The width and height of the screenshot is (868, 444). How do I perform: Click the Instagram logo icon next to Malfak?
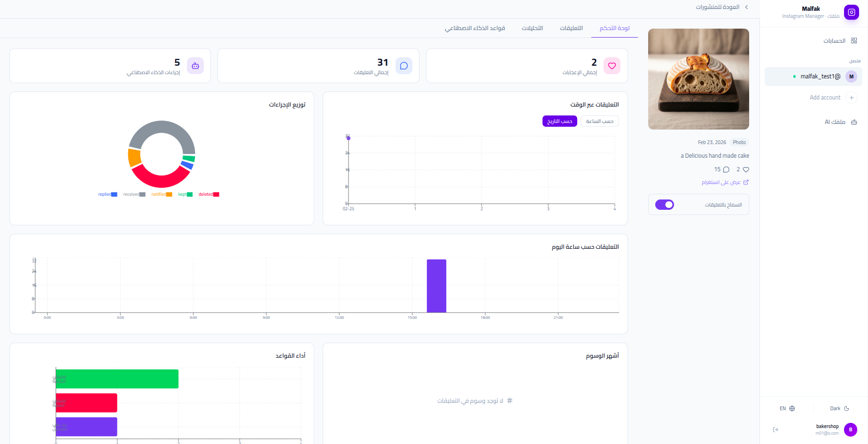point(851,12)
